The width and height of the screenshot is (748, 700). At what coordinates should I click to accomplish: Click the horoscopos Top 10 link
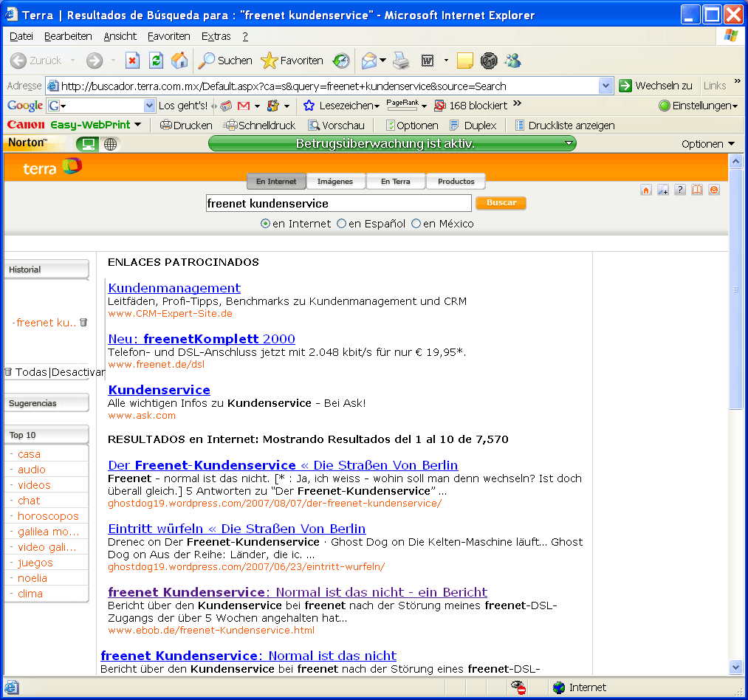48,516
